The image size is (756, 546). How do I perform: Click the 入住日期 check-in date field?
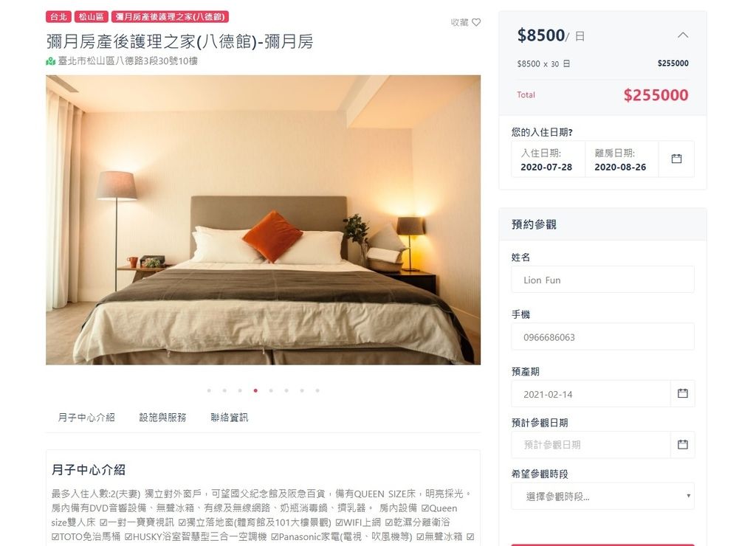[x=549, y=159]
